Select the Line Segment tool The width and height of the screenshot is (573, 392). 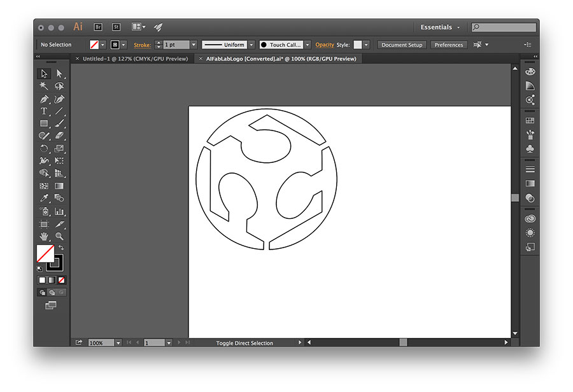(59, 111)
